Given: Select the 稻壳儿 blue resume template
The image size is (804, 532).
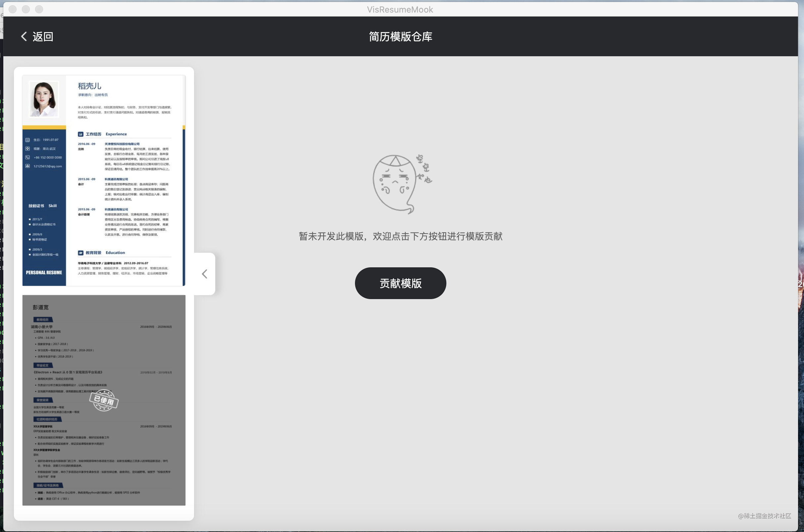Looking at the screenshot, I should (x=104, y=181).
